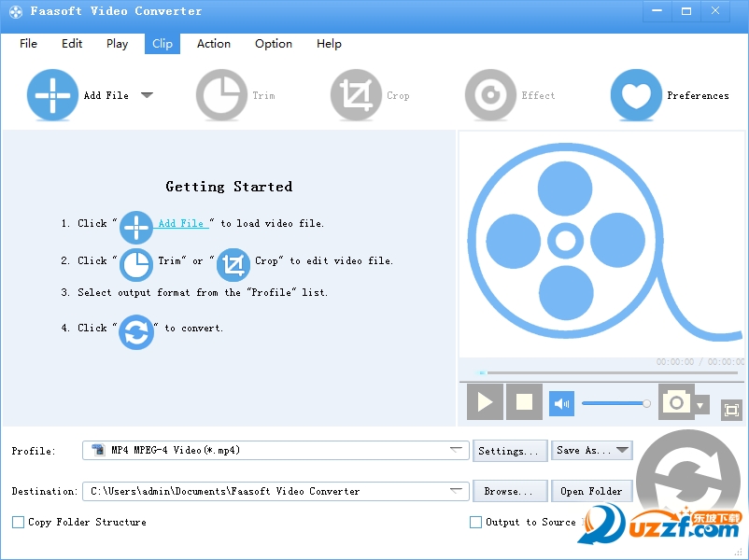Enable Output to Source checkbox
749x560 pixels.
tap(475, 522)
